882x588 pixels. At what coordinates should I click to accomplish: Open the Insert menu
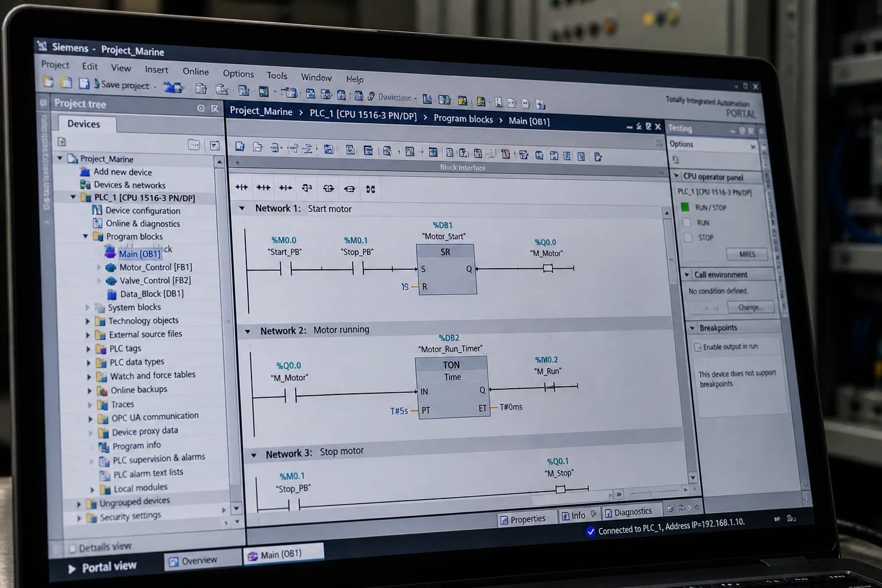[156, 69]
